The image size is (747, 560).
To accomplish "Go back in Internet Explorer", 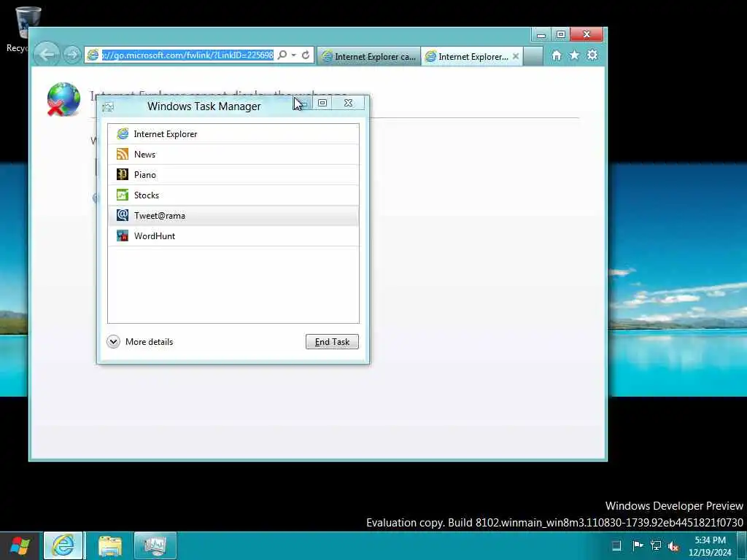I will [47, 55].
